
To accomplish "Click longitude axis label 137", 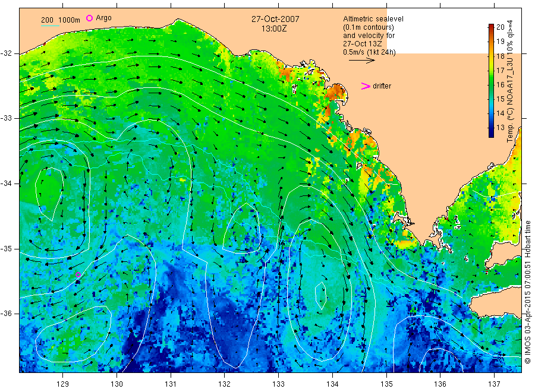I will coord(494,384).
